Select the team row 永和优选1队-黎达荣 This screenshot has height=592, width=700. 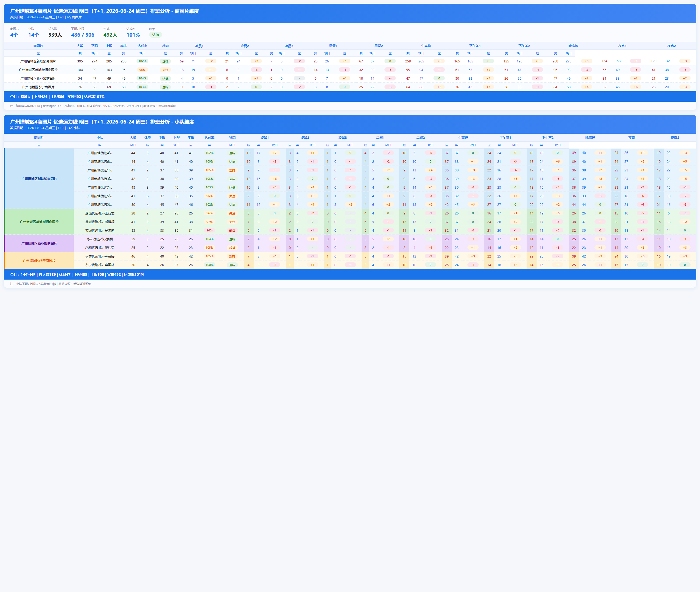(x=385, y=248)
